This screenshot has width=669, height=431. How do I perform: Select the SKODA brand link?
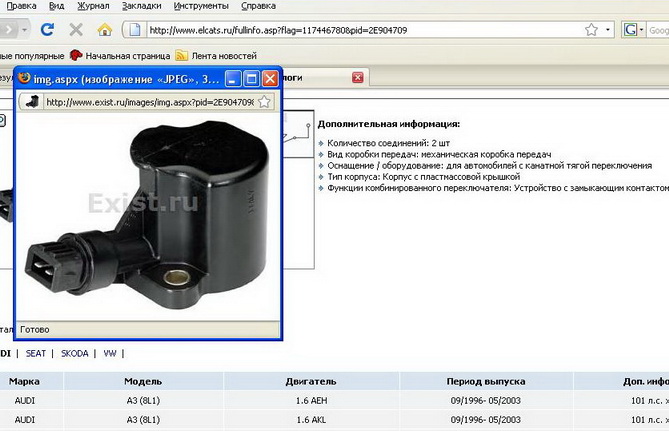[x=74, y=353]
